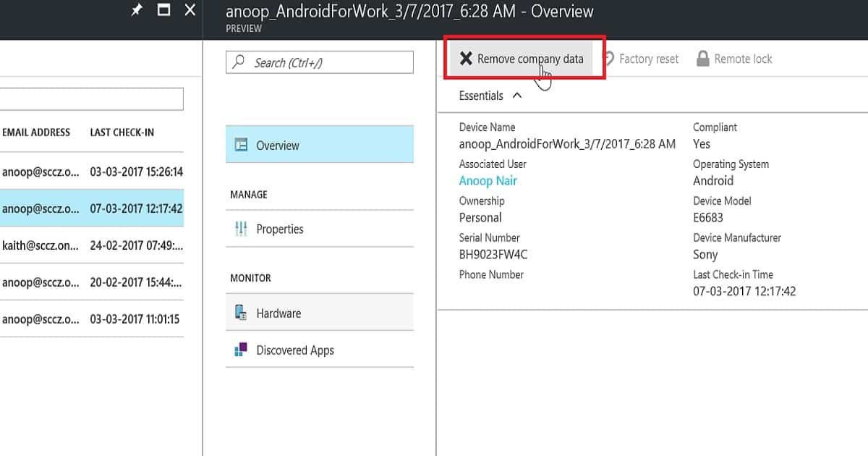Click the Device Model value E6683
Viewport: 868px width, 456px height.
pyautogui.click(x=708, y=218)
